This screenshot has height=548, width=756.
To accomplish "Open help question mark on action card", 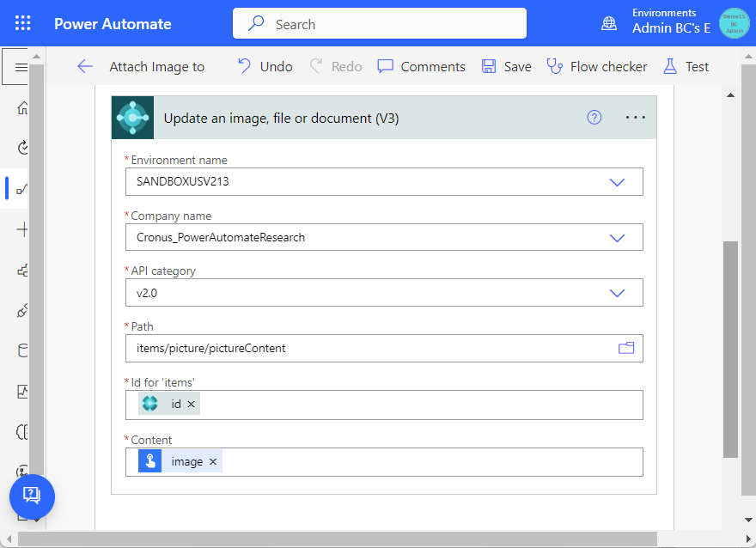I will pos(594,117).
